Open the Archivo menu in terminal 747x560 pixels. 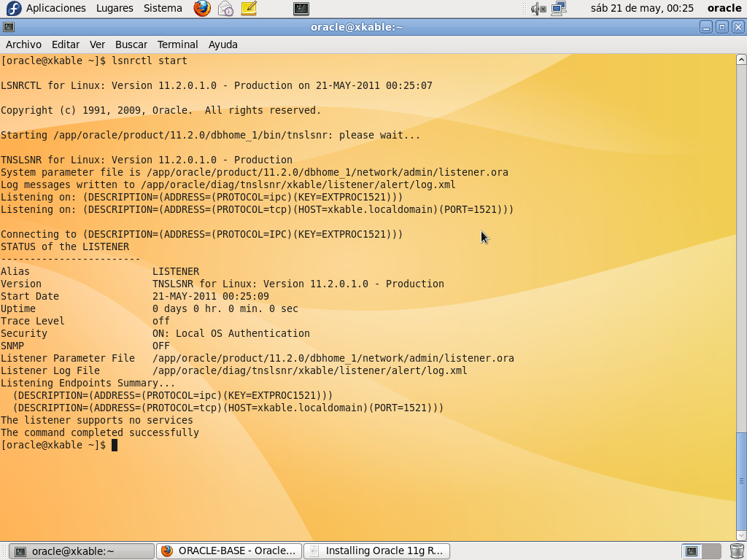click(23, 44)
